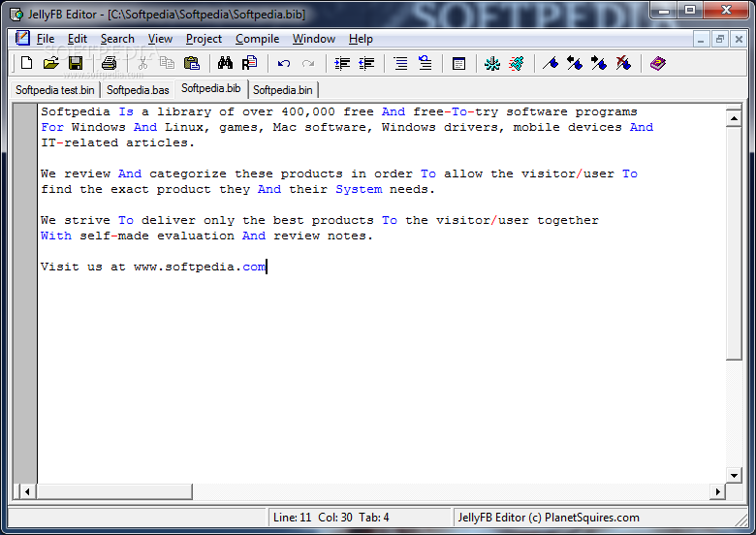Image resolution: width=756 pixels, height=535 pixels.
Task: Select the Softpedia.bib tab
Action: tap(210, 88)
